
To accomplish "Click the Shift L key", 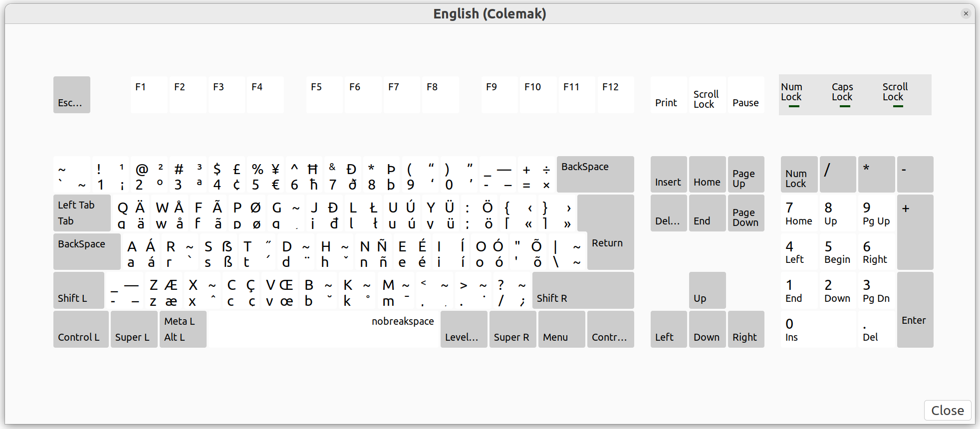I will tap(79, 290).
